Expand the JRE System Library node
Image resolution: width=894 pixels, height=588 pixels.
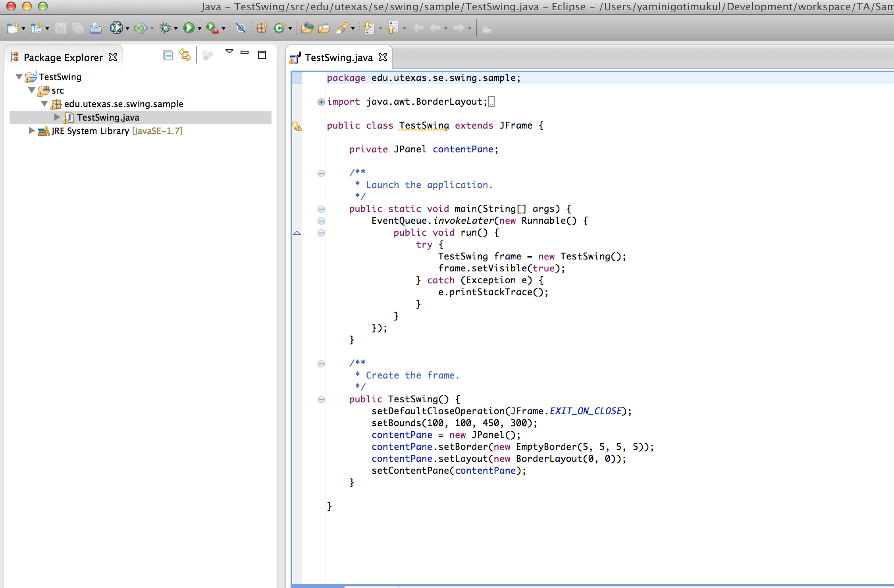pyautogui.click(x=32, y=131)
